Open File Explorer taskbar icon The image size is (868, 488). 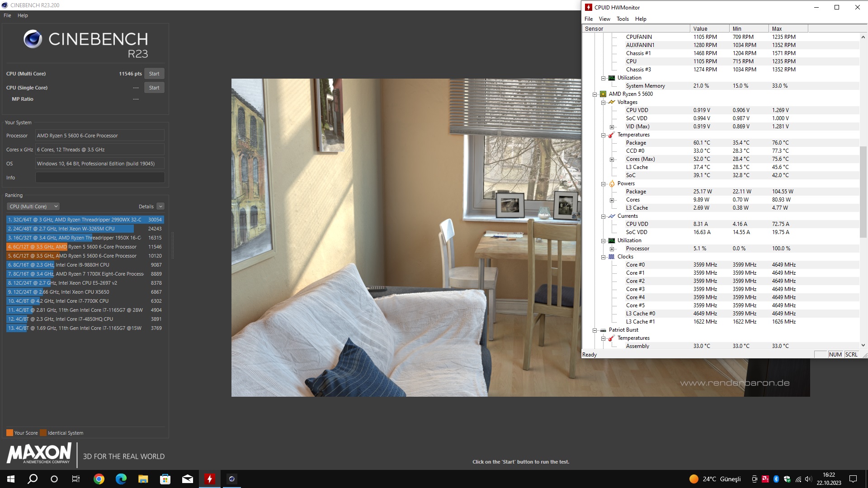click(143, 479)
